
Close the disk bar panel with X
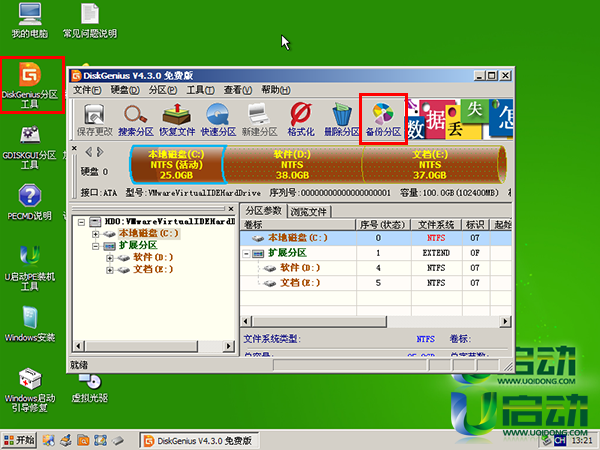74,148
